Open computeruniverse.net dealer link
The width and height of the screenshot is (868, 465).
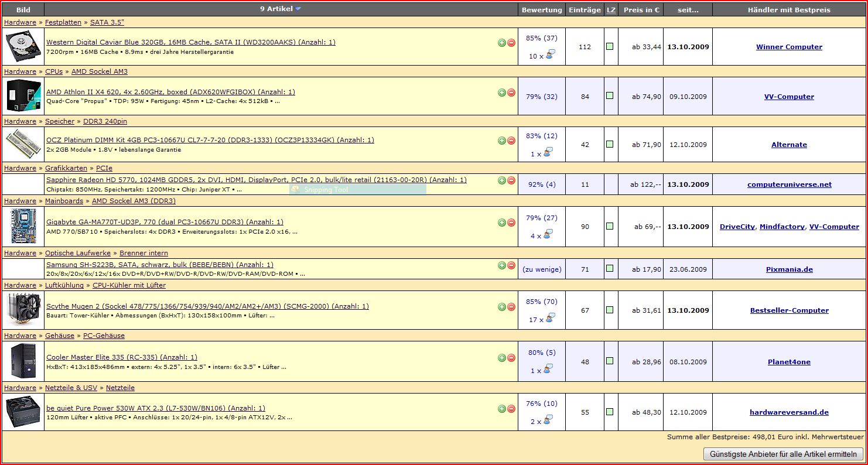(790, 184)
